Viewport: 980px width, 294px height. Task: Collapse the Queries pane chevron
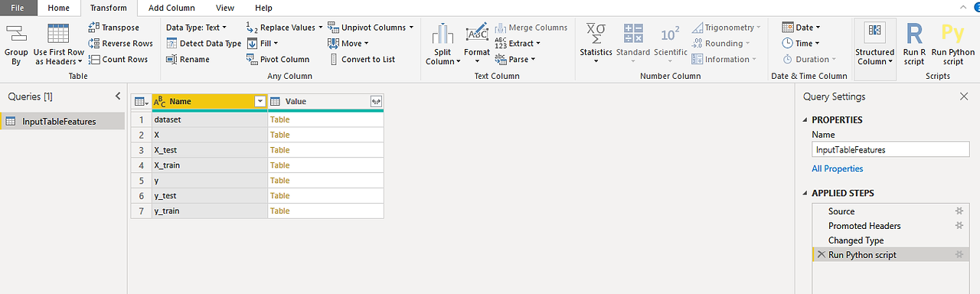coord(118,96)
